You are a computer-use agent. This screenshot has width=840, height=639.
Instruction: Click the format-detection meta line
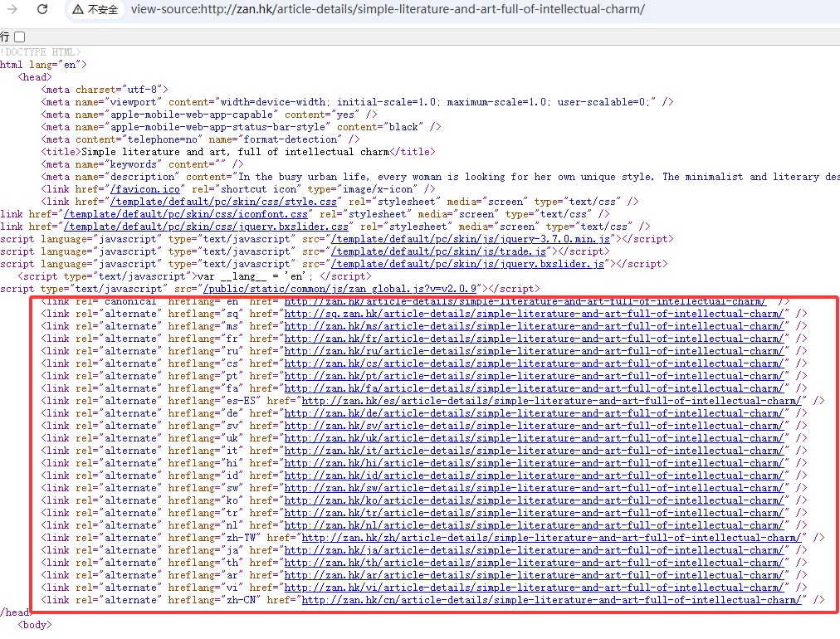point(200,139)
